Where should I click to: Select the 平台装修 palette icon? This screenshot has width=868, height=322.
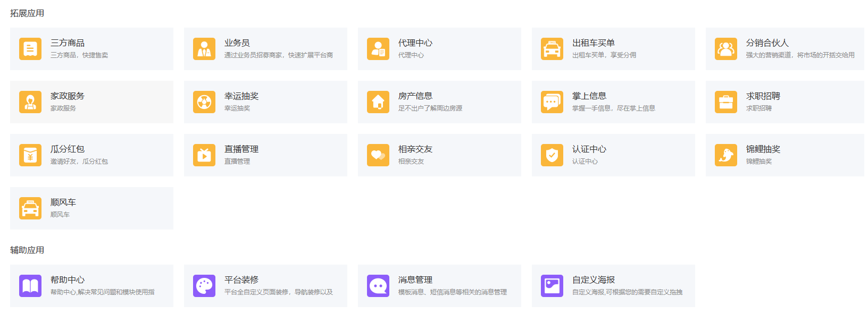tap(204, 286)
